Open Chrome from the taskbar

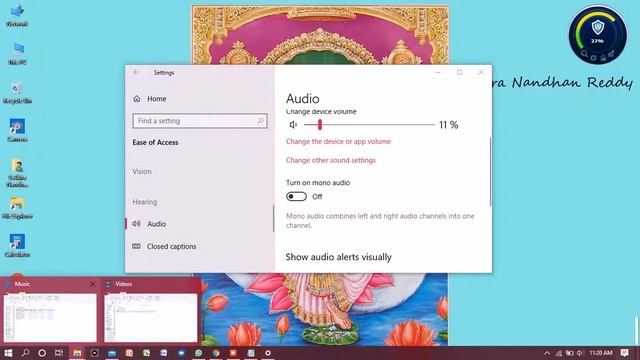[216, 353]
